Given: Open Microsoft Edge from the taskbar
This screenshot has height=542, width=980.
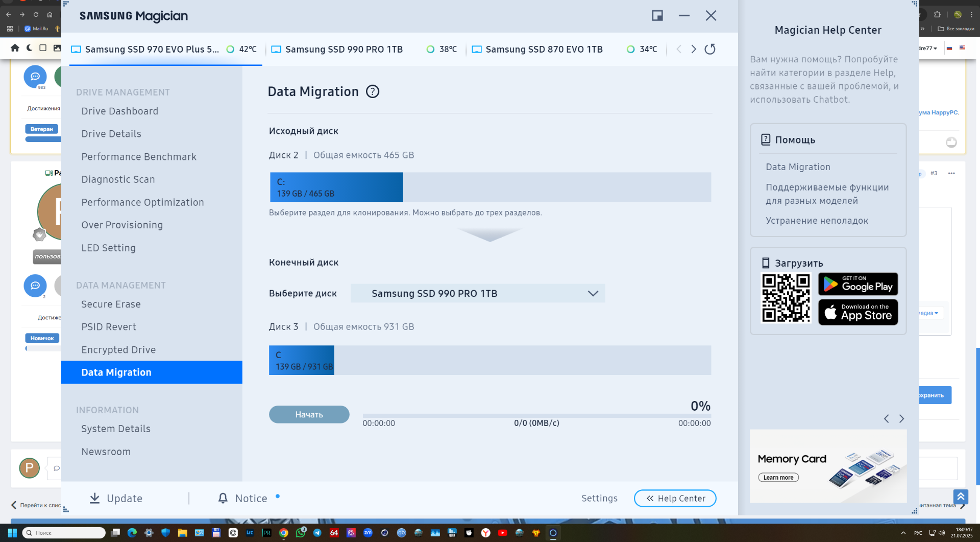Looking at the screenshot, I should (132, 533).
